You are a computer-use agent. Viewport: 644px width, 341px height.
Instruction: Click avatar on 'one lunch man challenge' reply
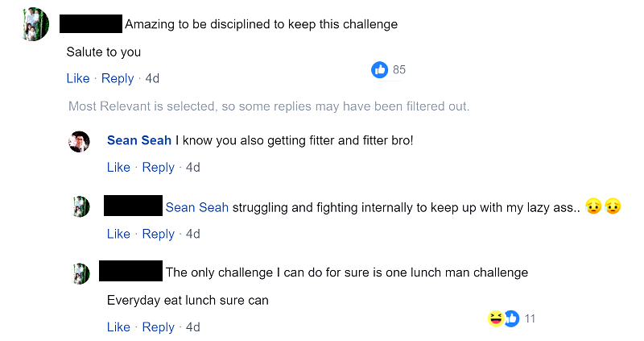(80, 272)
